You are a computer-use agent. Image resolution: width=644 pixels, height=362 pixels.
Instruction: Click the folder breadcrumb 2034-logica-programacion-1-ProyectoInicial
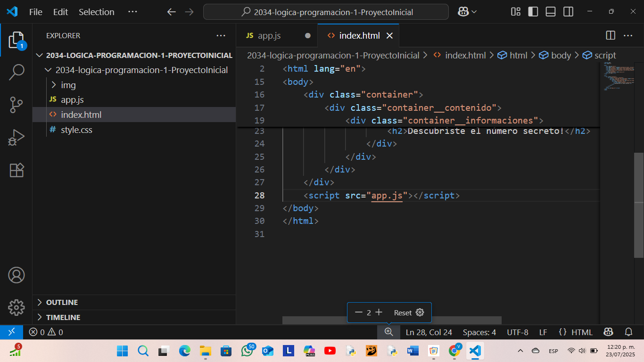pos(333,55)
